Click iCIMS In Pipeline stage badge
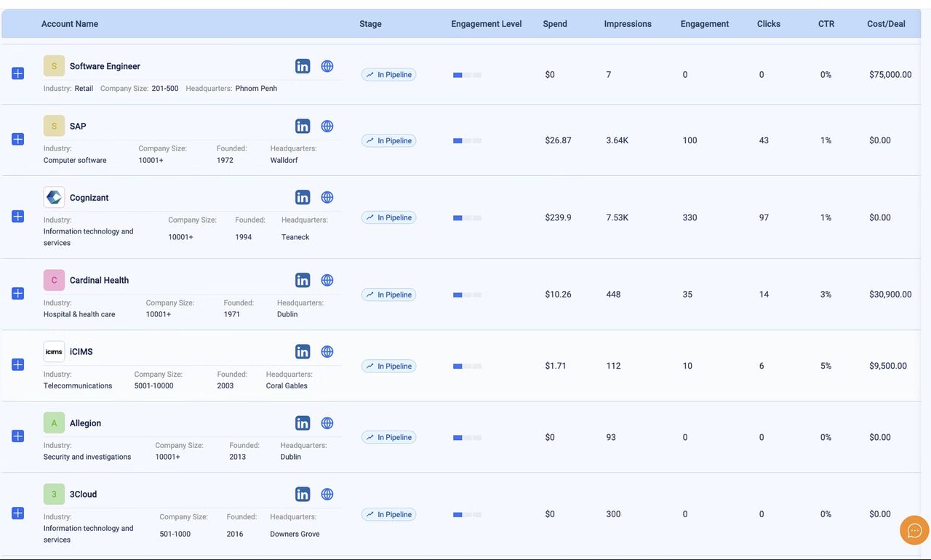Viewport: 931px width, 560px height. [389, 366]
